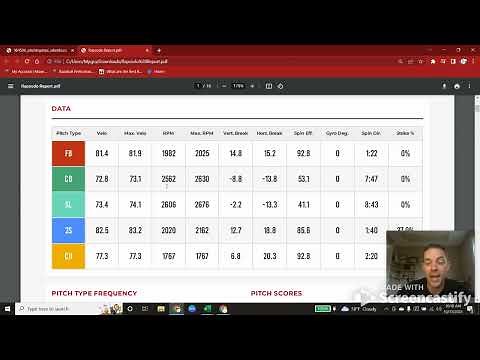Click the CH horizontal break 20.3

coord(270,256)
